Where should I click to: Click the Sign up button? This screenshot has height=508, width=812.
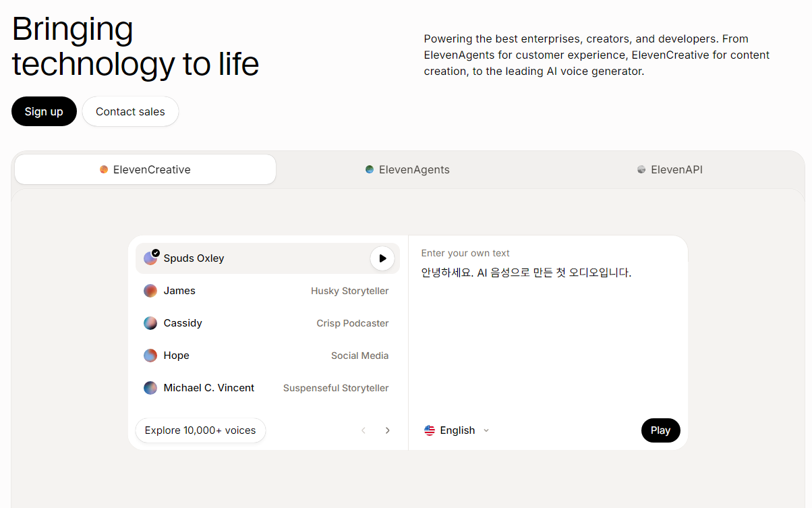point(44,111)
